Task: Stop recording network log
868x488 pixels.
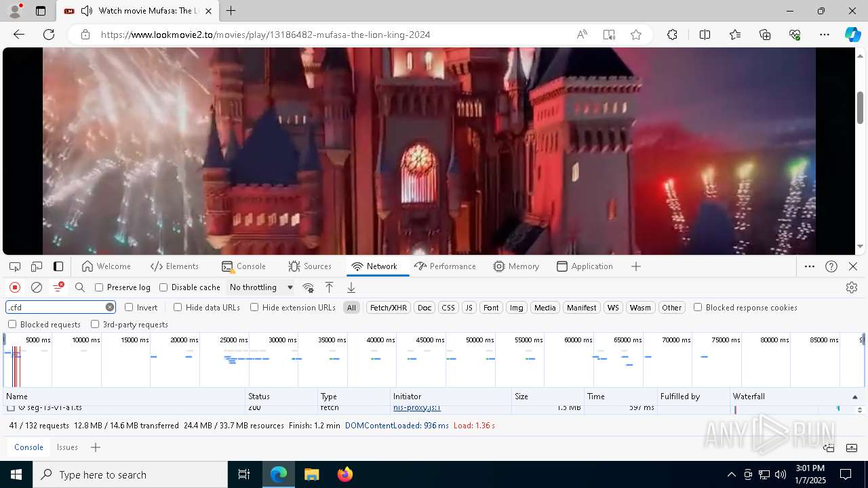Action: [15, 287]
